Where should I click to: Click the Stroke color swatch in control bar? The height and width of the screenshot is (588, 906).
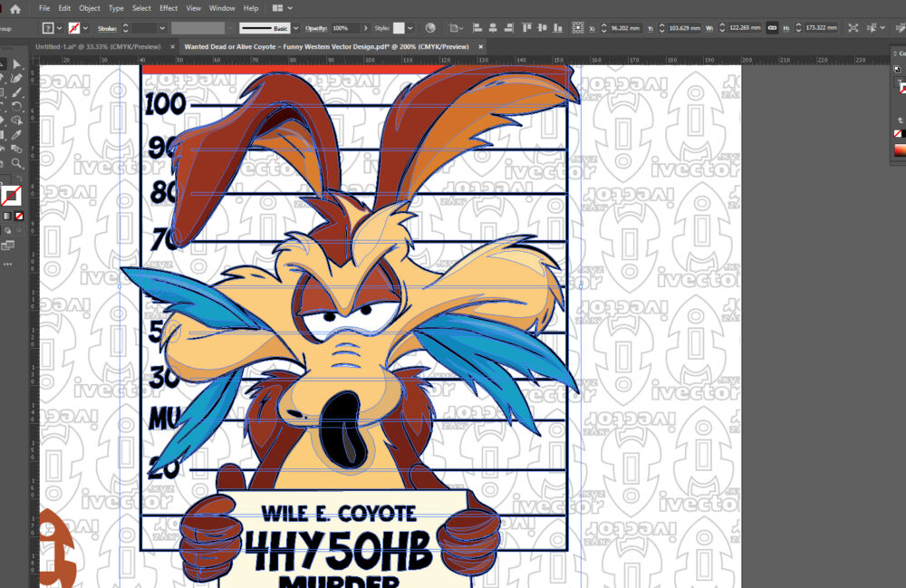tap(74, 28)
